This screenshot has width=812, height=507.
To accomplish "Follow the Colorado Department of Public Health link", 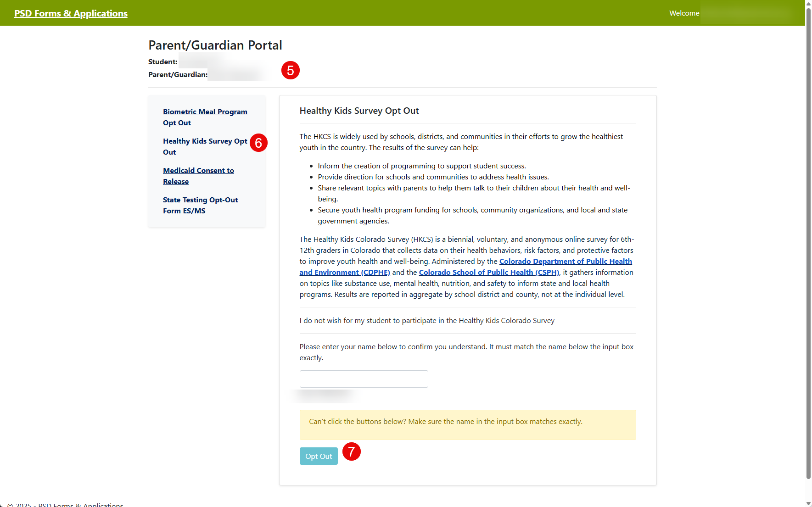I will click(x=565, y=261).
